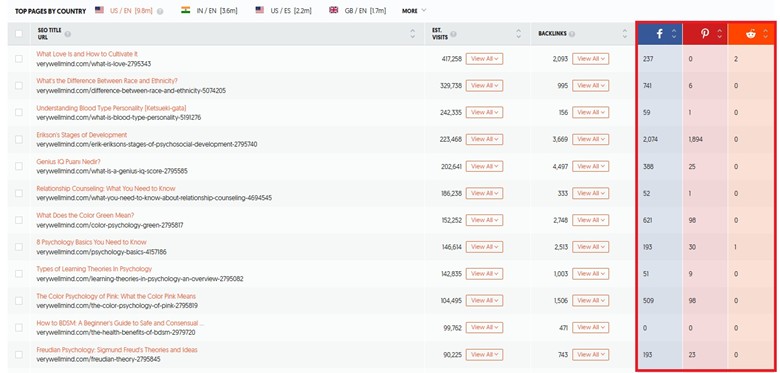Screen dimensions: 780x373
Task: Click Top Pages By Country heading
Action: (50, 11)
